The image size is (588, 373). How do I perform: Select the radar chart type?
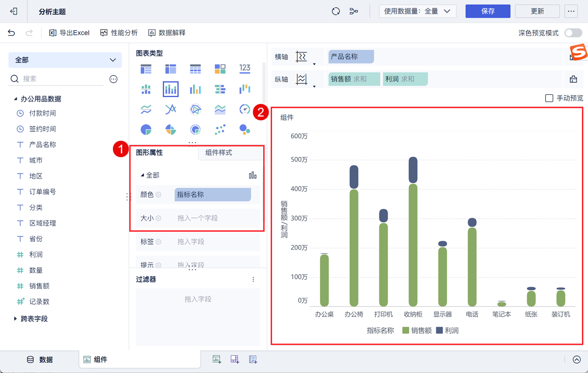click(x=196, y=109)
